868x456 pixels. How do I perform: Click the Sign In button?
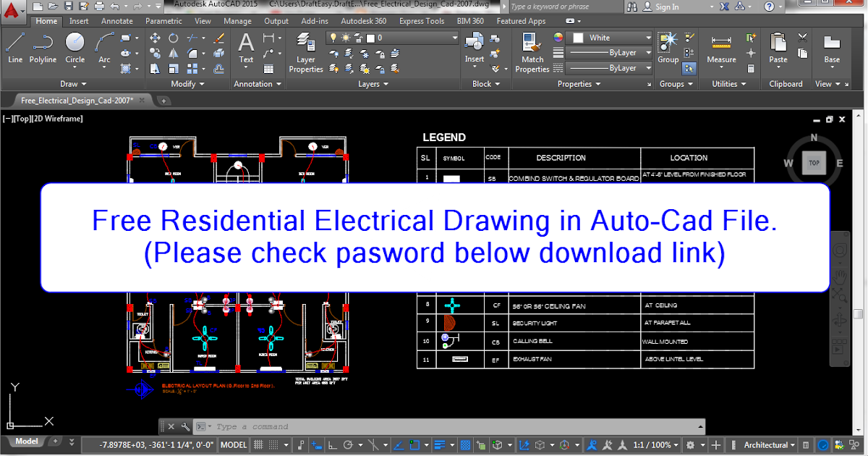coord(666,7)
